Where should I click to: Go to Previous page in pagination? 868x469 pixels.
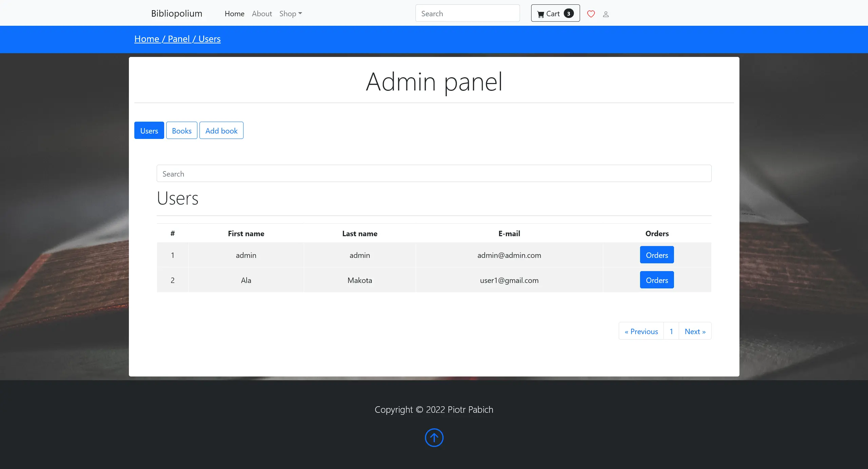click(641, 331)
